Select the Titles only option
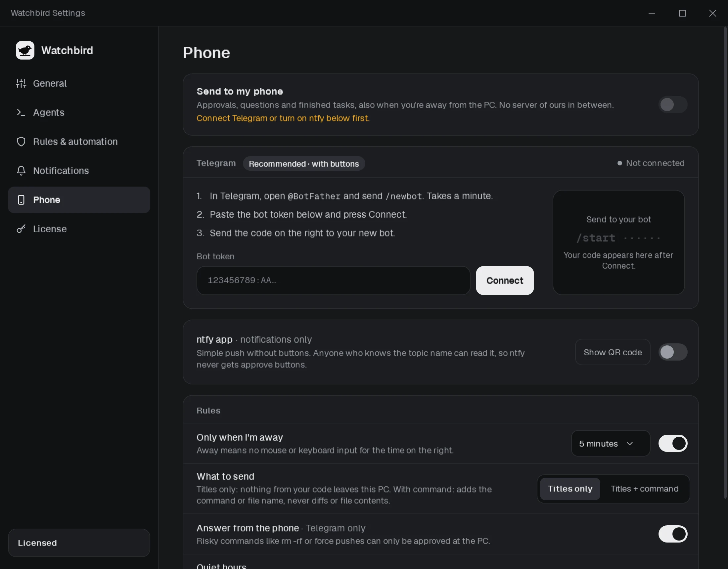728x569 pixels. pos(570,489)
